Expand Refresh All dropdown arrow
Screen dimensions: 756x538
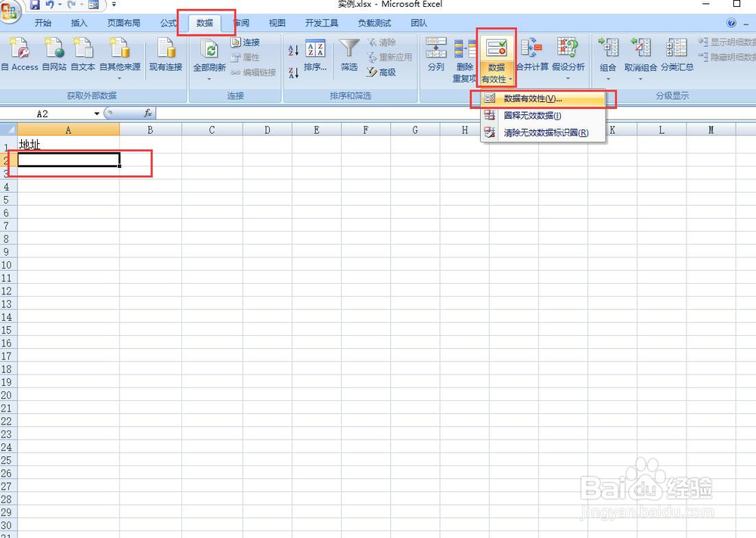(209, 79)
